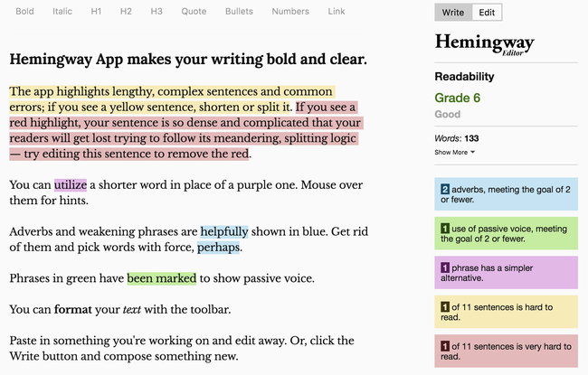The width and height of the screenshot is (588, 375).
Task: Switch to Write mode
Action: click(453, 13)
